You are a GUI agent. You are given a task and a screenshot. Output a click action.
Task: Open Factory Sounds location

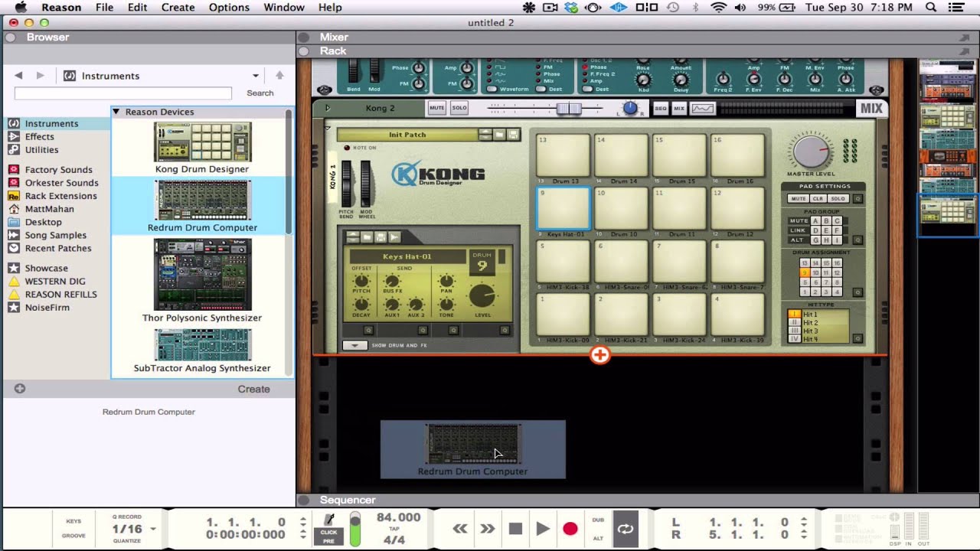click(x=58, y=170)
